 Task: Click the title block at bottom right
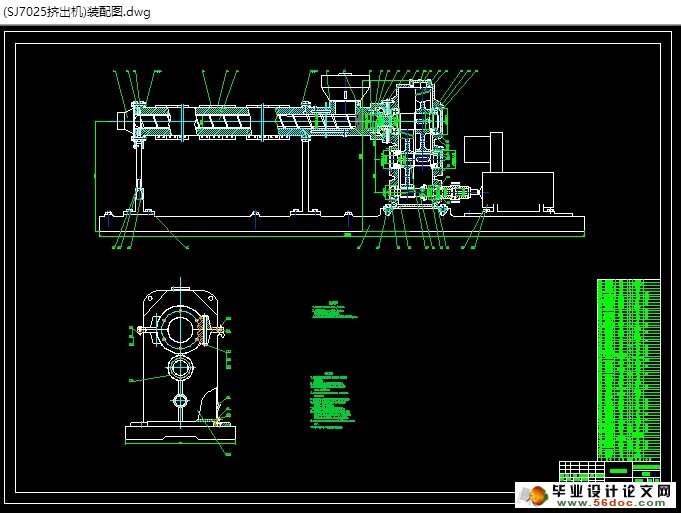(610, 470)
